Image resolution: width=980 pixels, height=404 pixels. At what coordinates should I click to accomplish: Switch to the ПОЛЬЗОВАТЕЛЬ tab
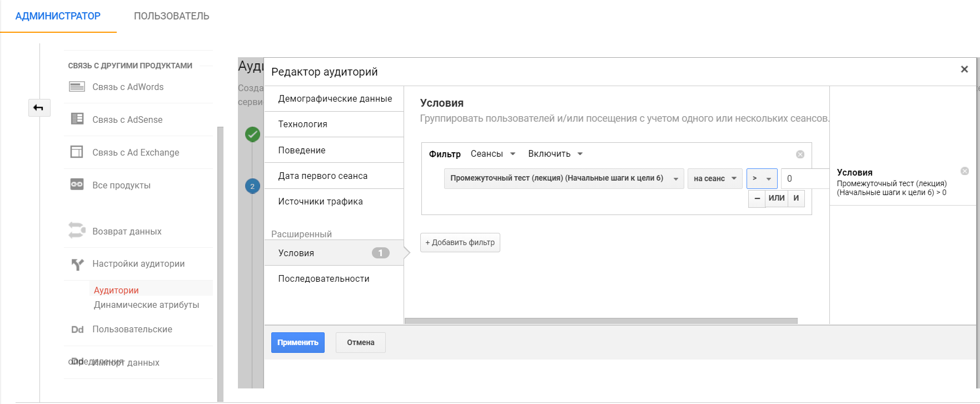(171, 16)
